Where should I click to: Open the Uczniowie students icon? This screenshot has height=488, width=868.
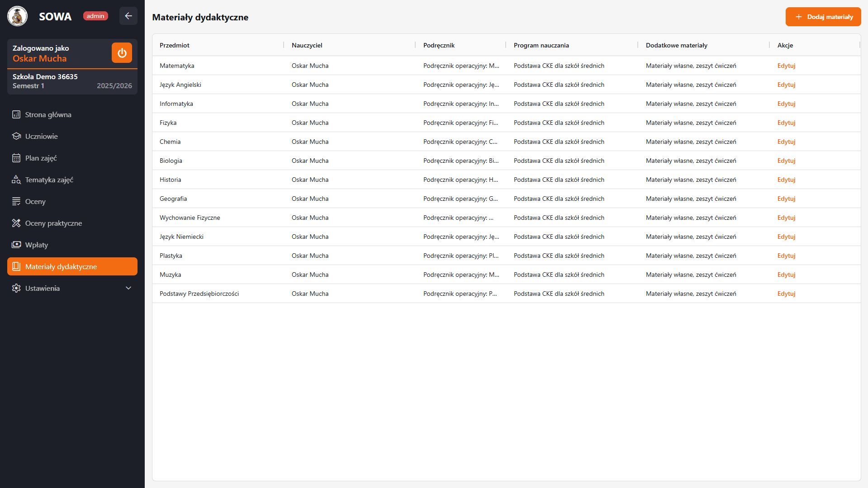[16, 136]
